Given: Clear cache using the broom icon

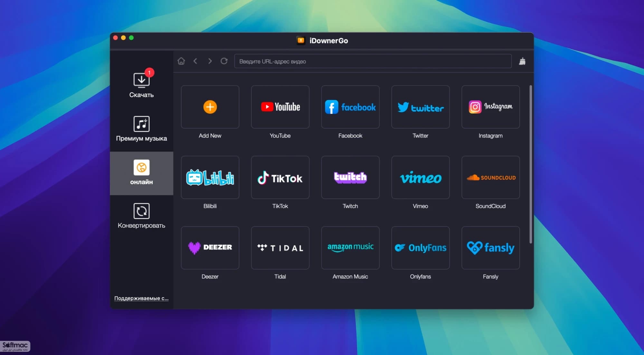Looking at the screenshot, I should coord(522,61).
